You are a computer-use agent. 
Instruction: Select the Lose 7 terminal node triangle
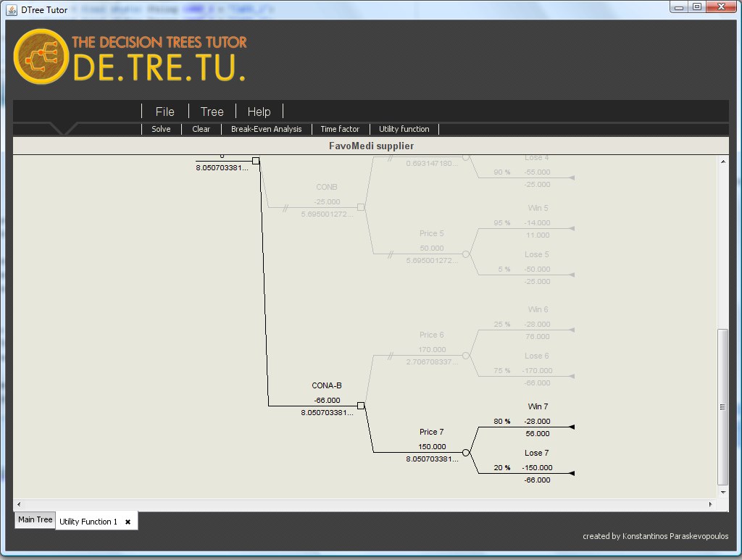(x=572, y=474)
